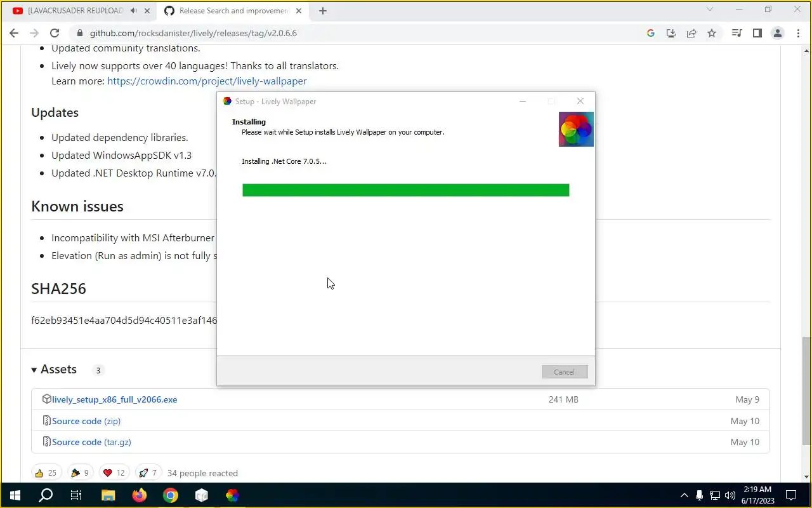This screenshot has height=508, width=812.
Task: Click the Known issues heading
Action: tap(77, 206)
